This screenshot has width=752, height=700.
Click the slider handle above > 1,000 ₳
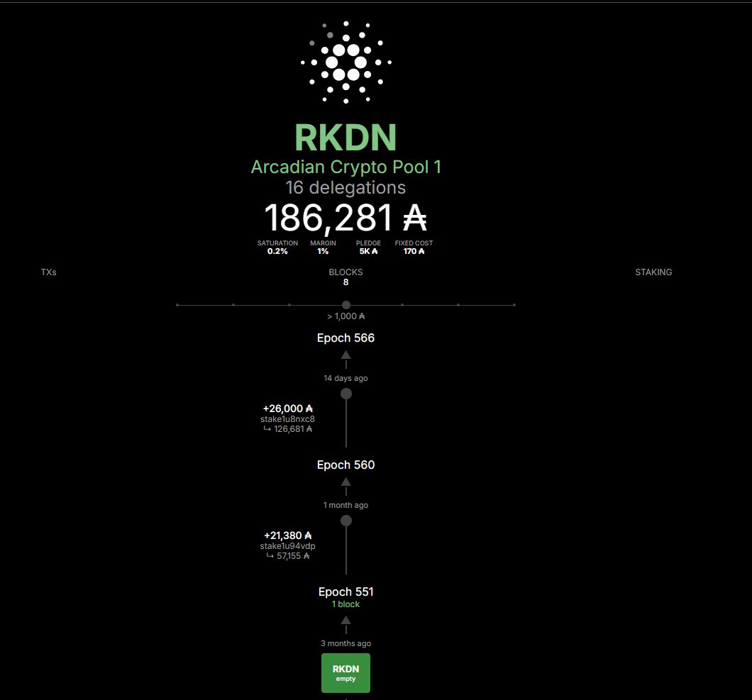(345, 305)
